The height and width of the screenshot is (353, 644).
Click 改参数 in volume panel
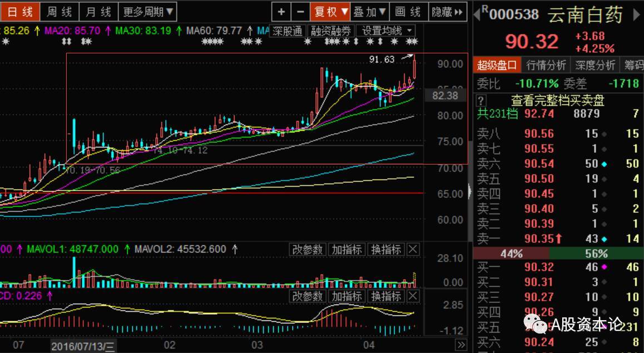(307, 249)
